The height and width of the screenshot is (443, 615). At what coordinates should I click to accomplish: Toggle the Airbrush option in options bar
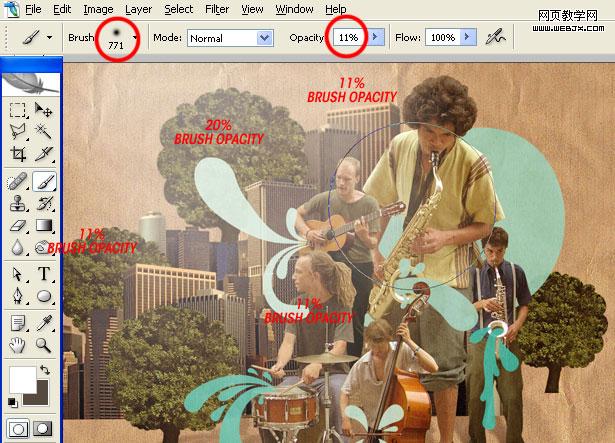tap(495, 37)
